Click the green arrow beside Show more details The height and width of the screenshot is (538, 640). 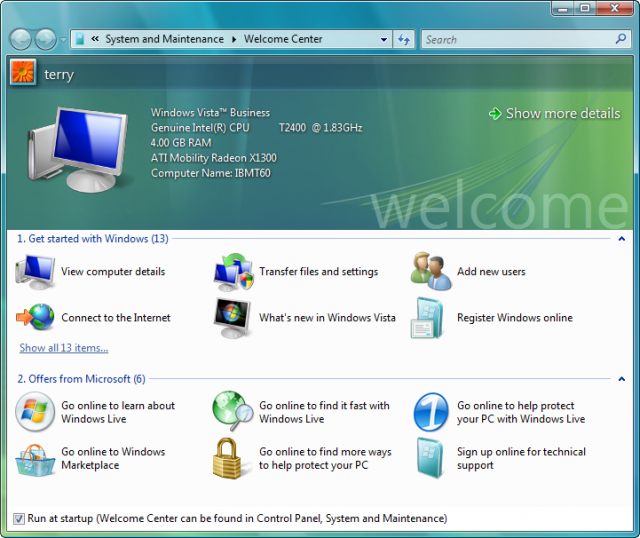coord(495,113)
